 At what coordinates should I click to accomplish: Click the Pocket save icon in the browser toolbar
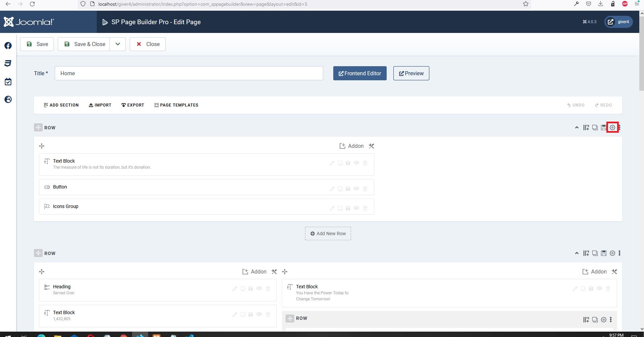(589, 4)
